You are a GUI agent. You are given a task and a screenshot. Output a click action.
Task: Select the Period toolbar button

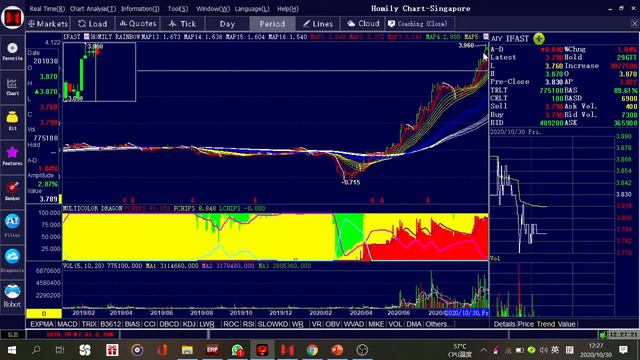[x=272, y=24]
